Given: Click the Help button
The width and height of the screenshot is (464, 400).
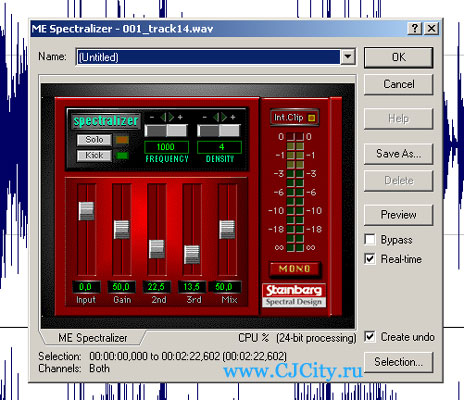Looking at the screenshot, I should (399, 119).
